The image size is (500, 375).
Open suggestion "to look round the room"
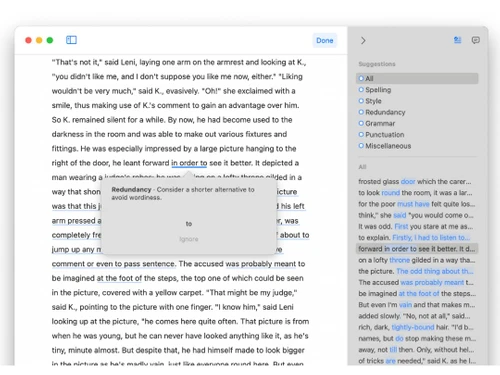(417, 193)
